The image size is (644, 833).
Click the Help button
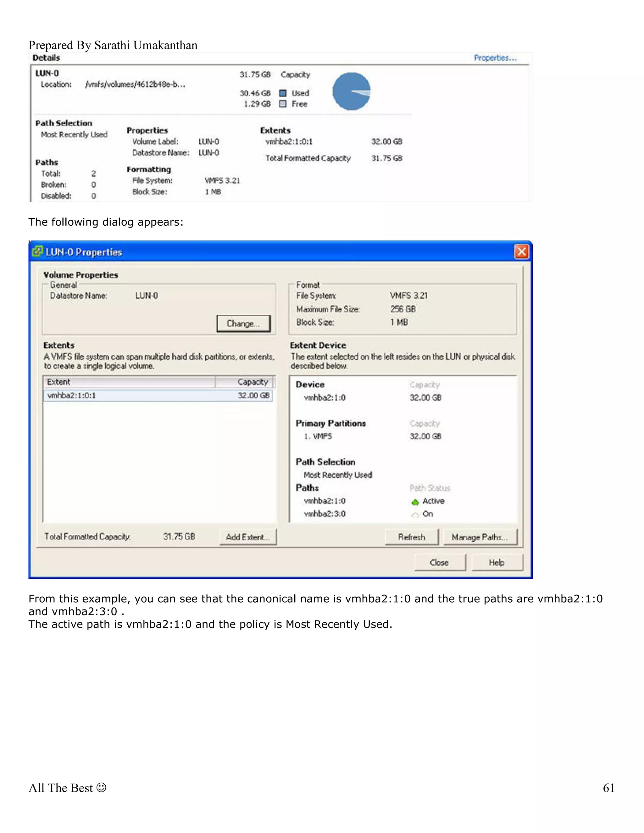point(497,563)
